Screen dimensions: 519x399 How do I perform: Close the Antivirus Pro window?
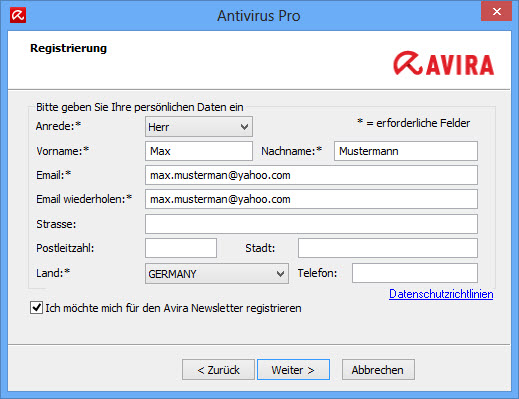click(x=496, y=12)
